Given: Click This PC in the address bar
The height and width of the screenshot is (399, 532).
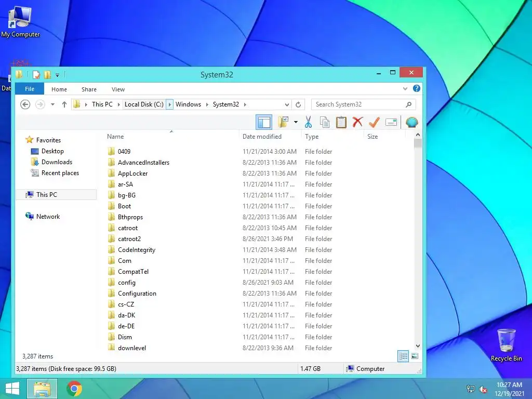Looking at the screenshot, I should pos(102,104).
